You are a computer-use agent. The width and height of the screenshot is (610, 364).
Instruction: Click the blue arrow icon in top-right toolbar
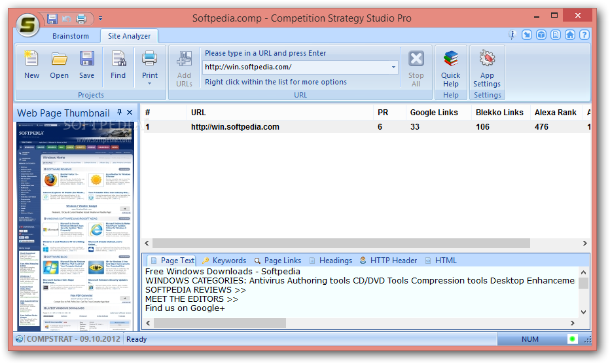527,35
